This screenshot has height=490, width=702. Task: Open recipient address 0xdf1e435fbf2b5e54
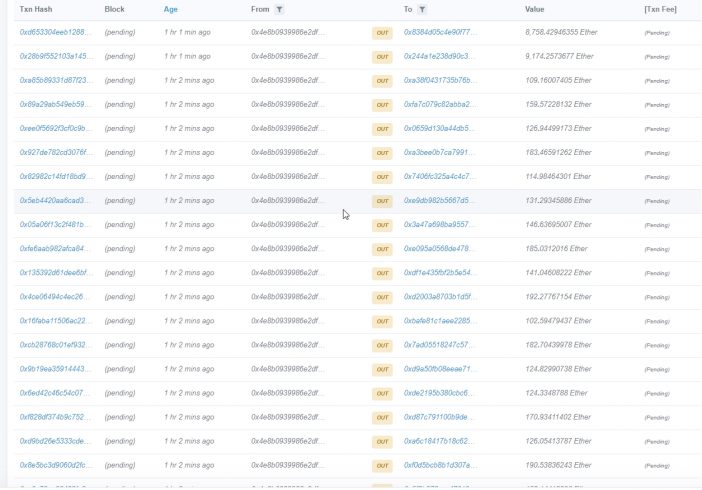440,273
